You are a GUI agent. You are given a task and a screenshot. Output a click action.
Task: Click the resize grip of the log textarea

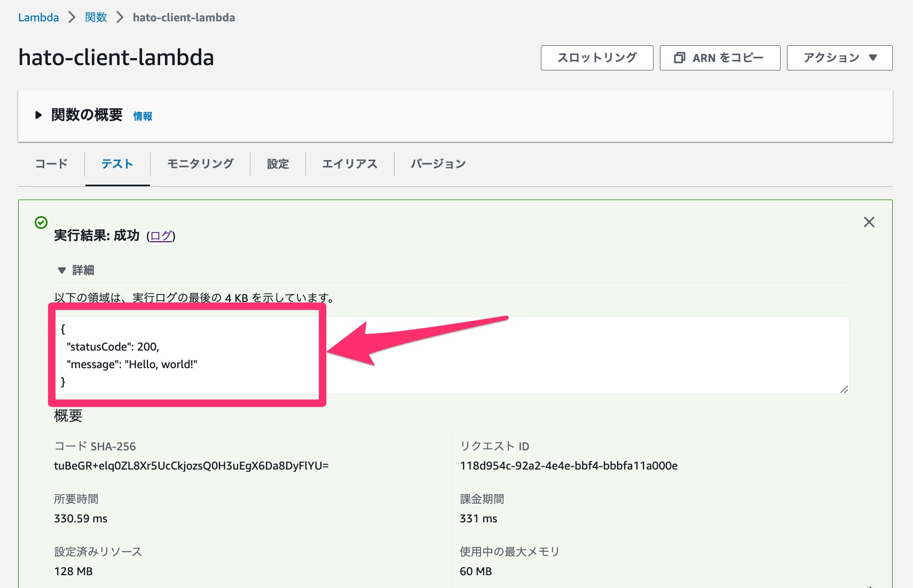(x=845, y=391)
